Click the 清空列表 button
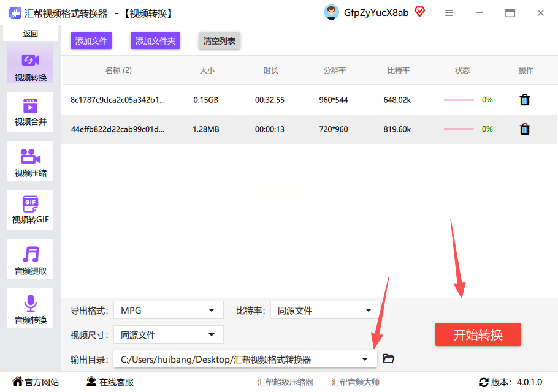Viewport: 558px width, 392px height. [x=220, y=41]
